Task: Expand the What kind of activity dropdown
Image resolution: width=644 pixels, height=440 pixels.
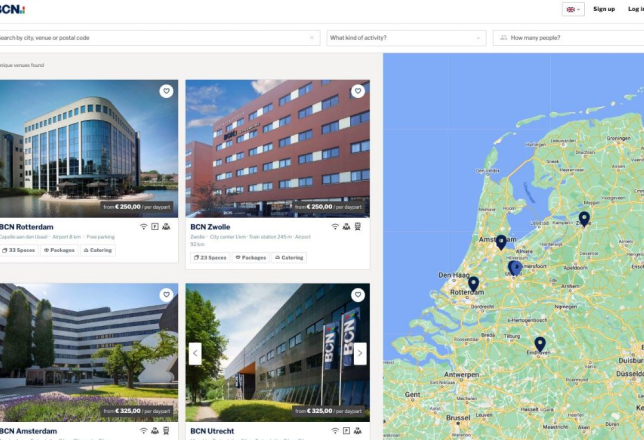Action: point(406,38)
